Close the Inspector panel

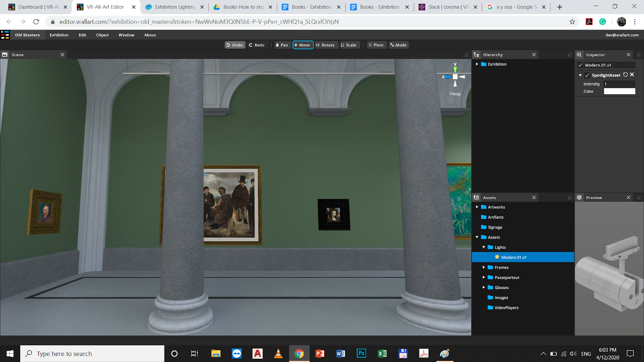click(x=629, y=55)
